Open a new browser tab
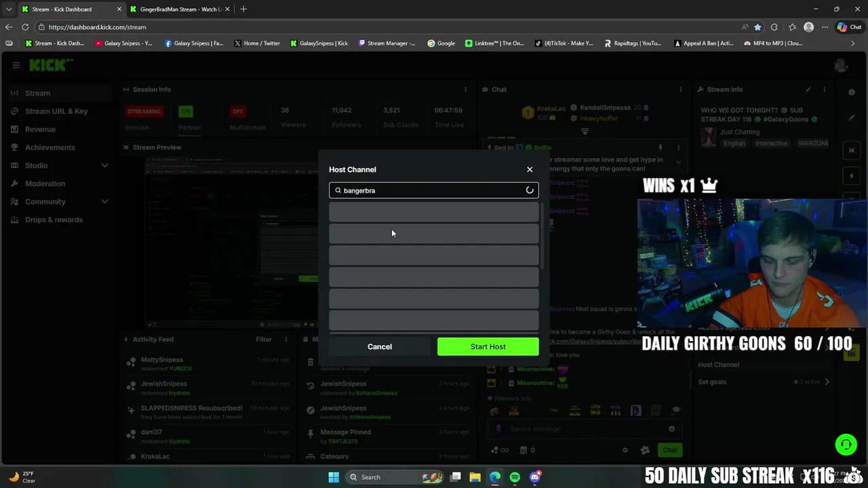 click(x=243, y=9)
